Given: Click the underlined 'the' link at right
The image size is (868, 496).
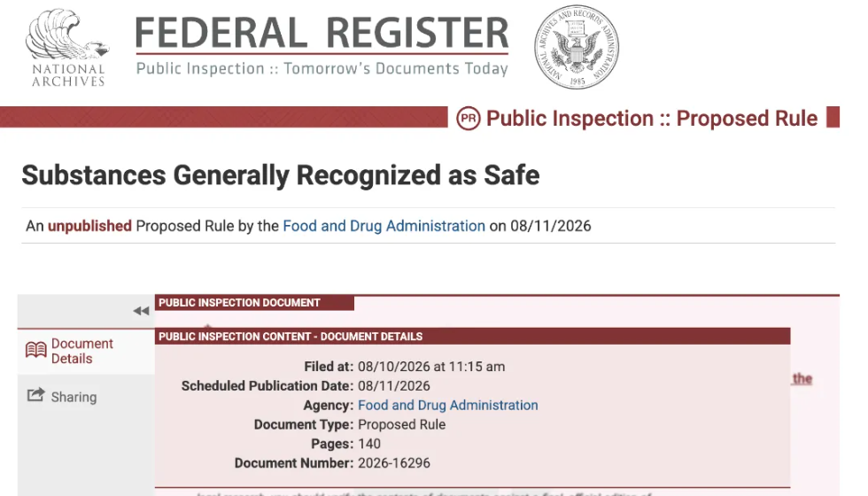Looking at the screenshot, I should (802, 379).
